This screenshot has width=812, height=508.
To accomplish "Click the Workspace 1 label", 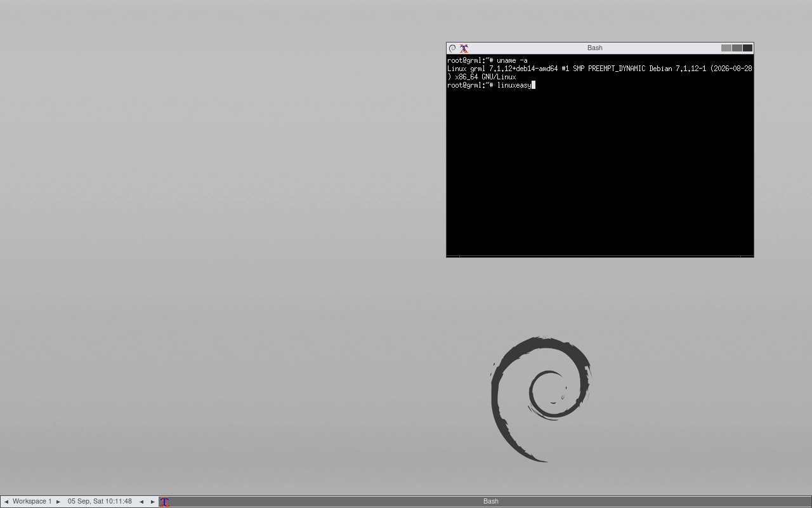I will tap(32, 502).
